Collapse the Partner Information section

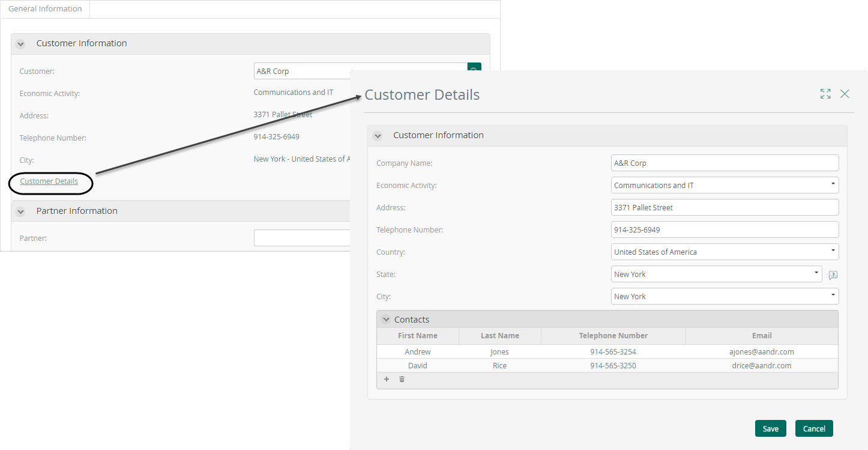tap(20, 211)
